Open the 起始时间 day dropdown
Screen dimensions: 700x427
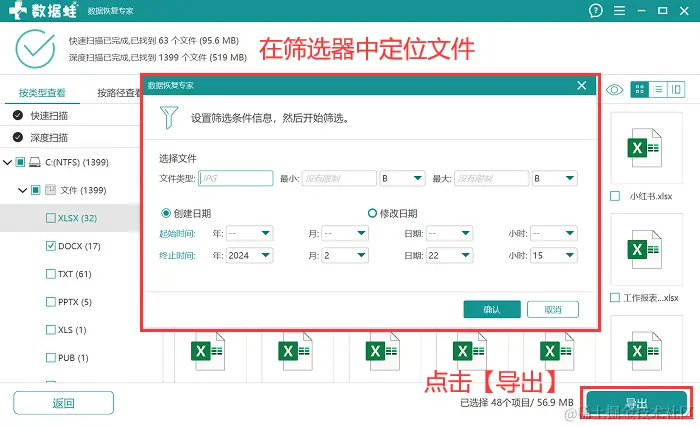point(449,233)
